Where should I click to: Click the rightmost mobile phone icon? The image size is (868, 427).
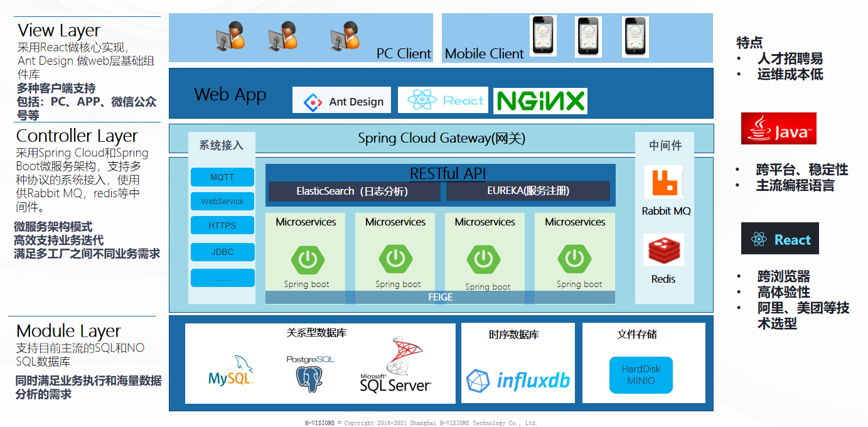click(635, 36)
